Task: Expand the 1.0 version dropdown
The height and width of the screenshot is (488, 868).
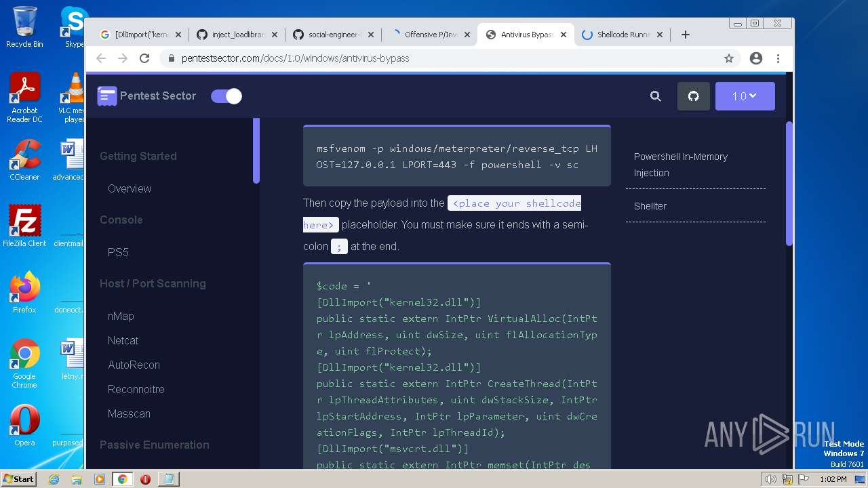Action: (745, 96)
